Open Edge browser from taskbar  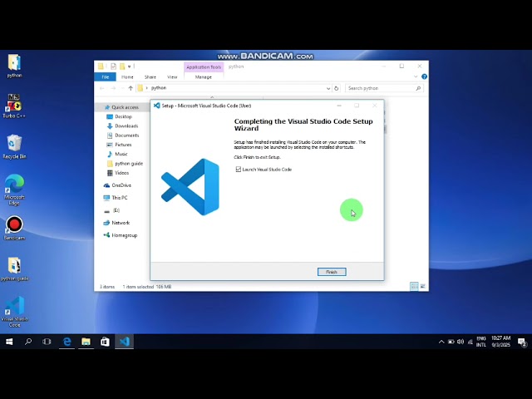pos(66,342)
